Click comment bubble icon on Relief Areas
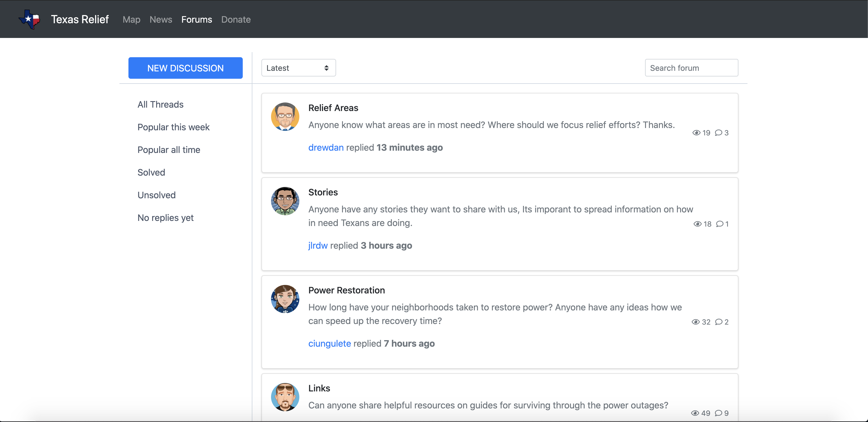 pos(718,133)
